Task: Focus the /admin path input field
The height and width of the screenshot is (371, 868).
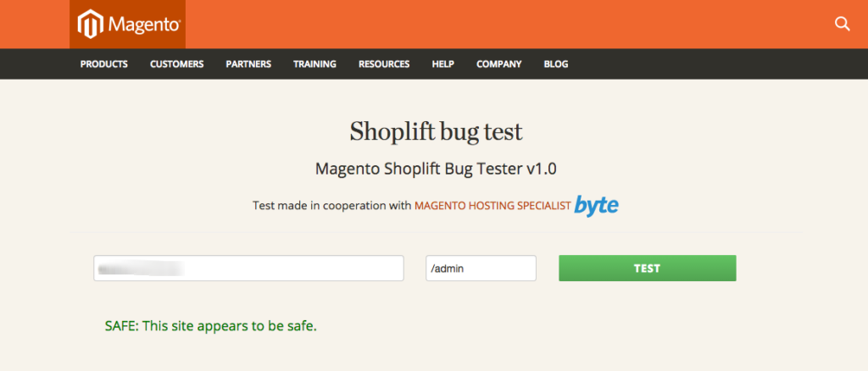Action: coord(481,269)
